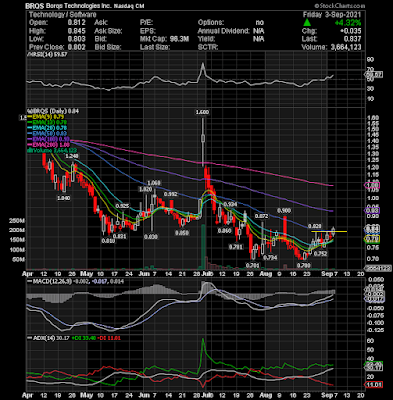Click the 0.992 price annotation
This screenshot has width=393, height=400.
(x=170, y=194)
